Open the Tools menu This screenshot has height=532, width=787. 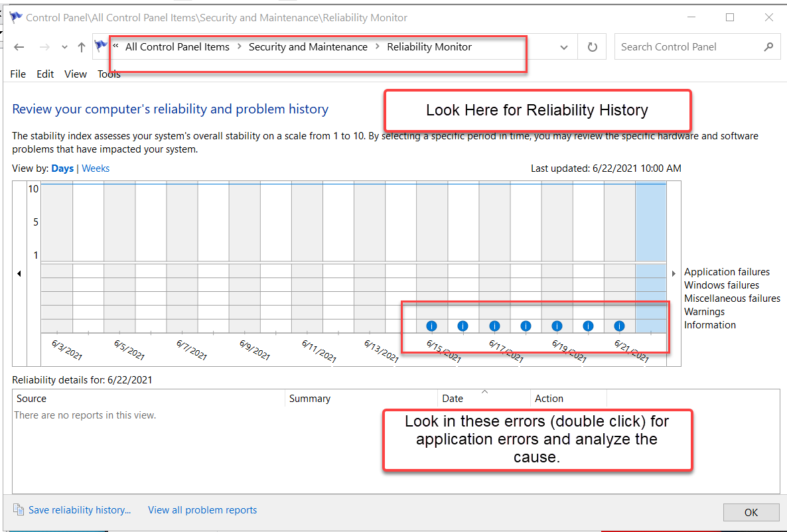coord(108,74)
